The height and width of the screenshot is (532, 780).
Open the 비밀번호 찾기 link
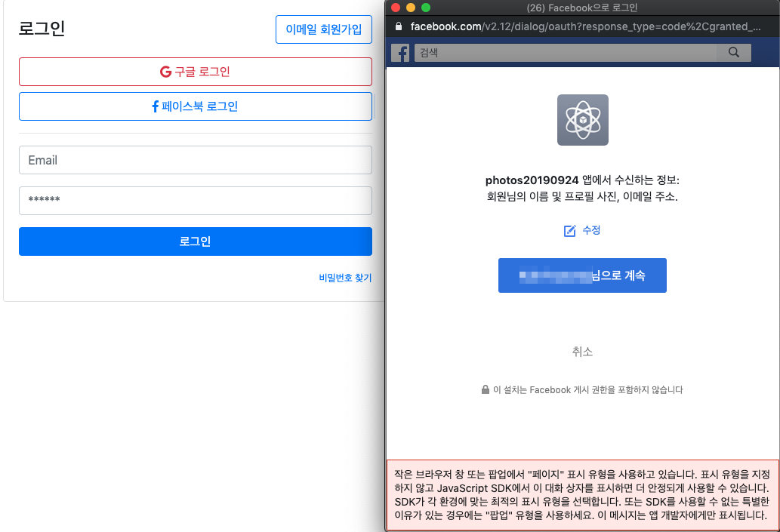click(x=345, y=278)
